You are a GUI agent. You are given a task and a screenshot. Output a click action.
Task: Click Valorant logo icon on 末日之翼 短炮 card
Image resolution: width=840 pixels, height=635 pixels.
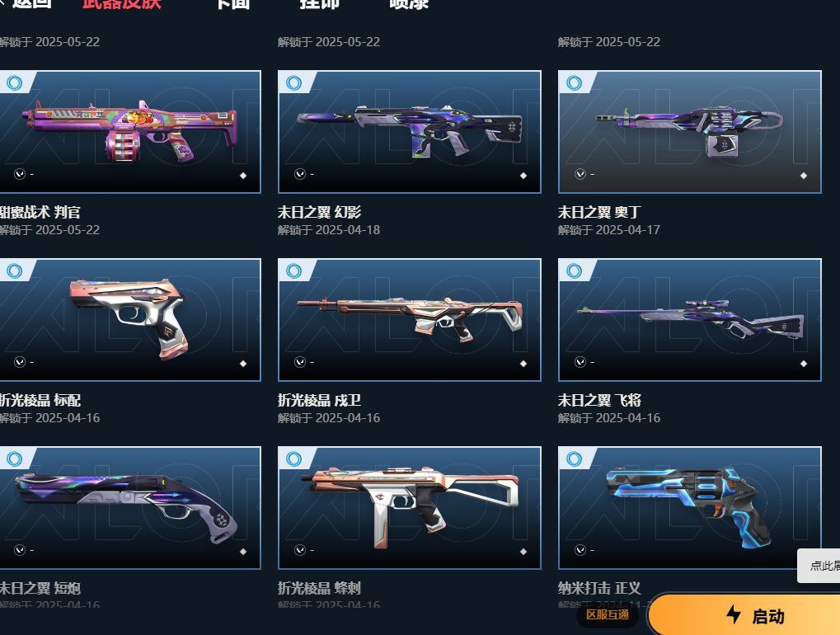click(x=20, y=550)
